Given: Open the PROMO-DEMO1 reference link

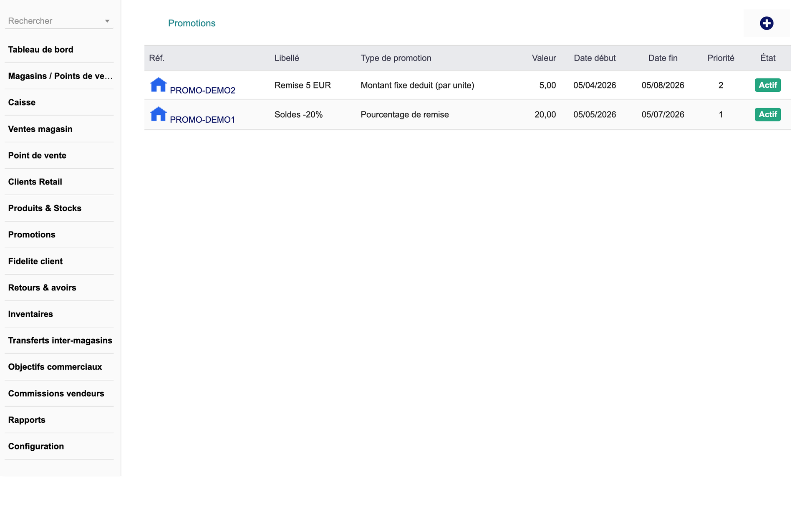Looking at the screenshot, I should (x=202, y=119).
